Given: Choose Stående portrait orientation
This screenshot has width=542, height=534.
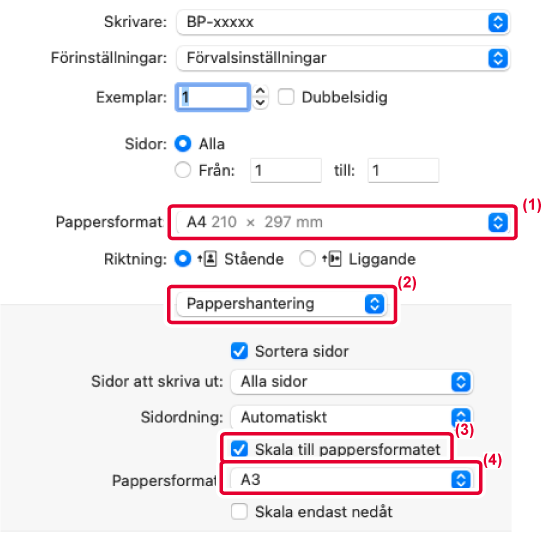Looking at the screenshot, I should 183,259.
